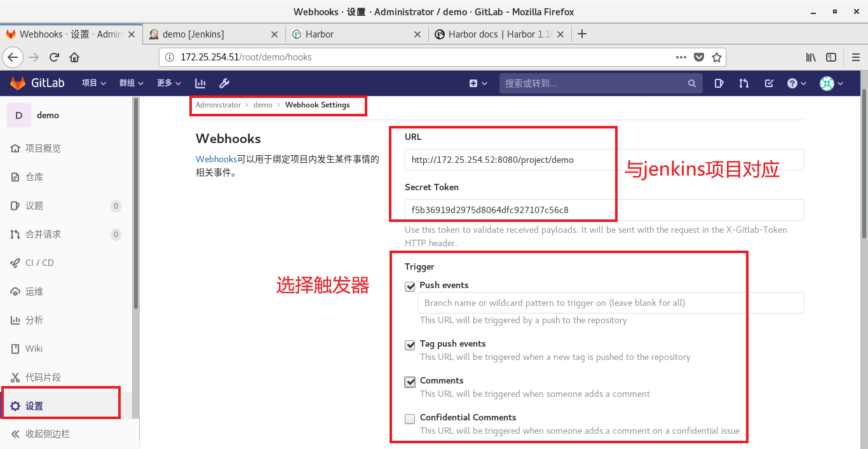Save the page to Pocket
The image size is (868, 449).
click(699, 57)
